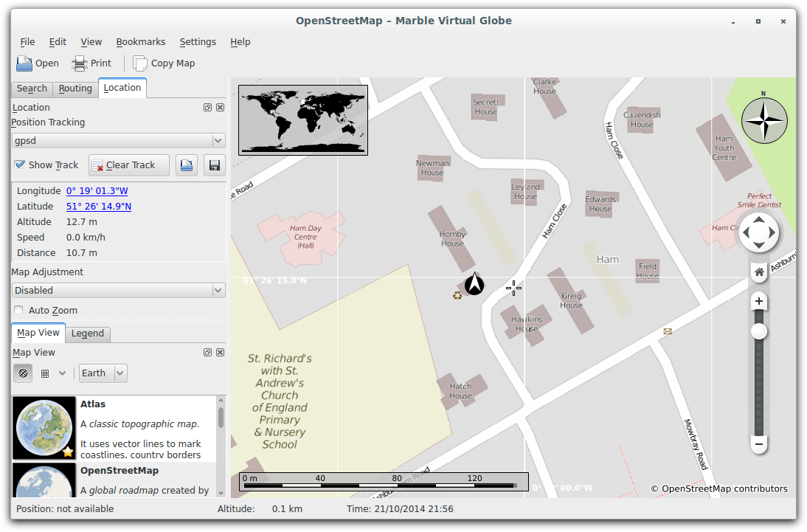The image size is (807, 532).
Task: Maximize the Marble window
Action: 758,21
